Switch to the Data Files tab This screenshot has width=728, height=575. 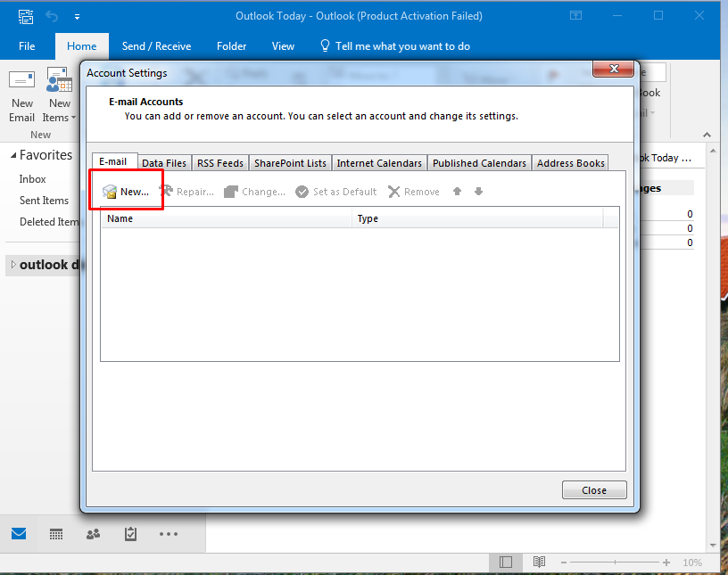pos(164,163)
